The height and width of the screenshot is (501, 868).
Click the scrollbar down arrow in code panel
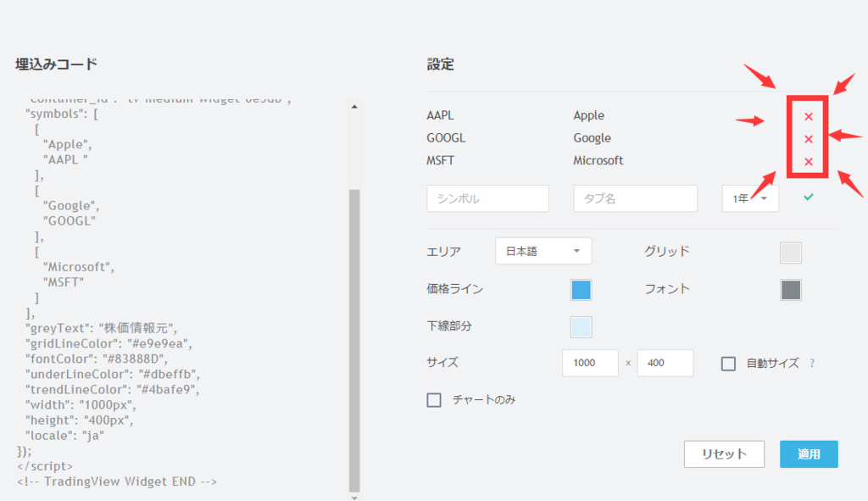pyautogui.click(x=354, y=498)
